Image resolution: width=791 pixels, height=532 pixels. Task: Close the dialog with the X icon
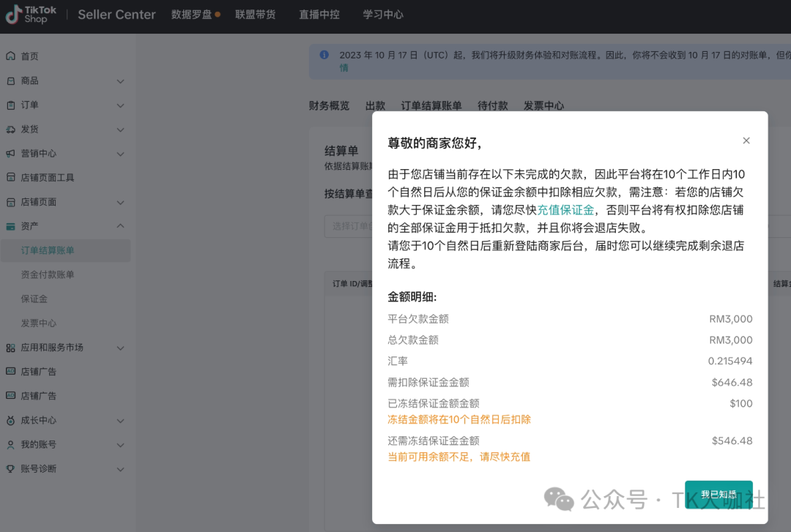(x=746, y=141)
